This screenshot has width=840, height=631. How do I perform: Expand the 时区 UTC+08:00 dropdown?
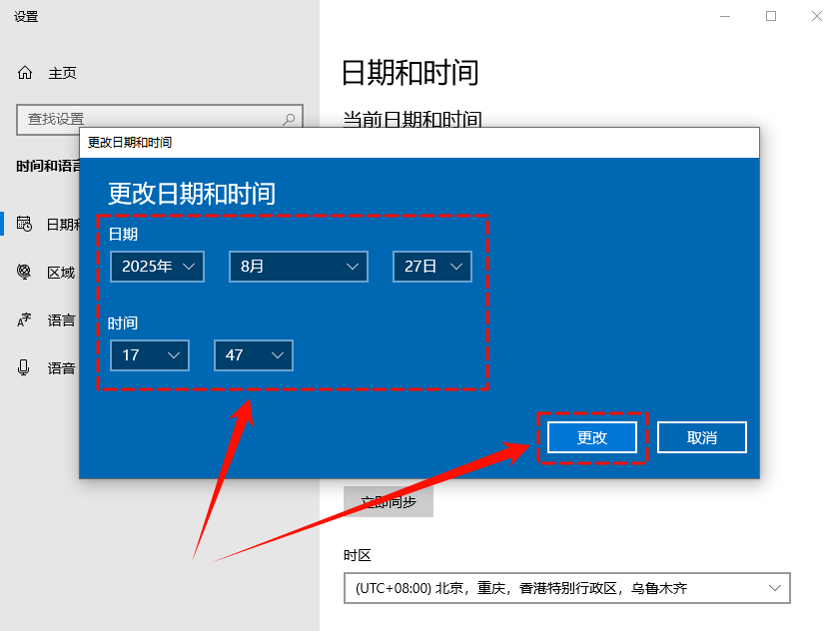coord(567,588)
